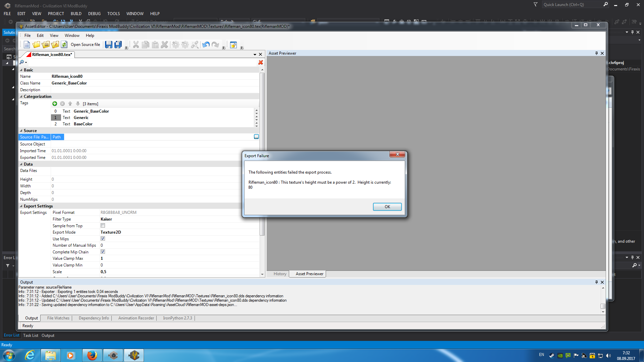The image size is (644, 362).
Task: Click the remove tag icon
Action: coord(62,104)
